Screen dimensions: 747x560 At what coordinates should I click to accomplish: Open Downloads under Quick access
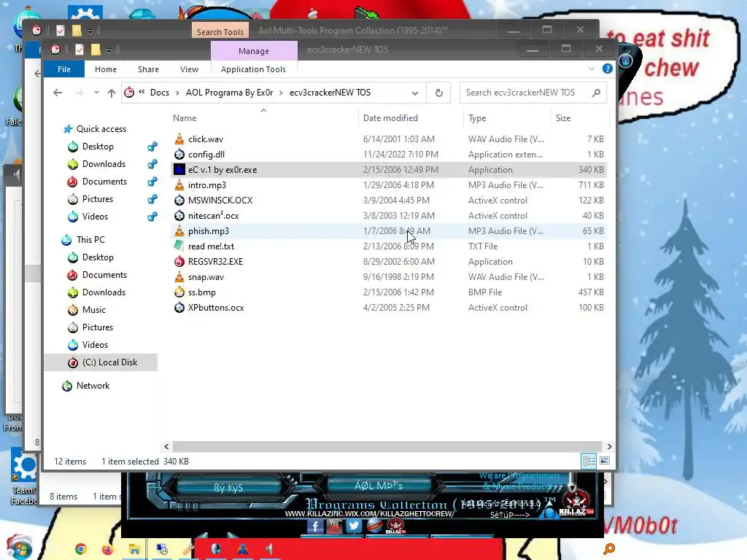[104, 164]
